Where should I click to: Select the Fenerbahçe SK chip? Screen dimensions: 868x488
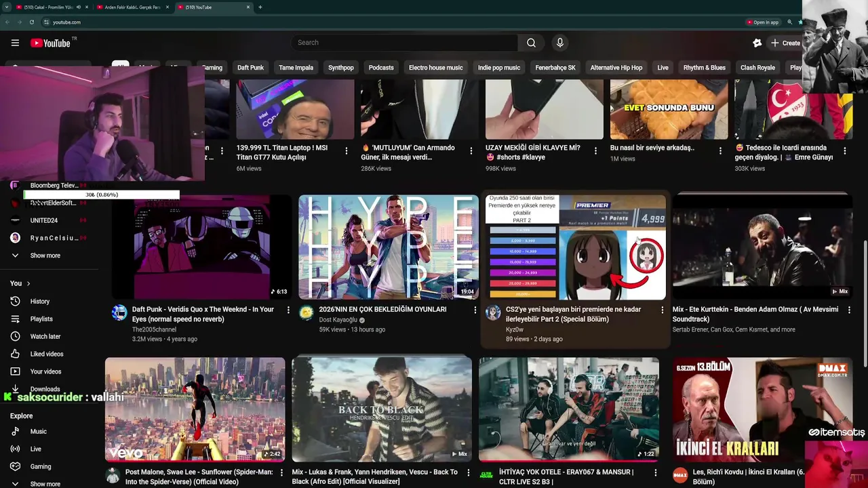tap(555, 68)
